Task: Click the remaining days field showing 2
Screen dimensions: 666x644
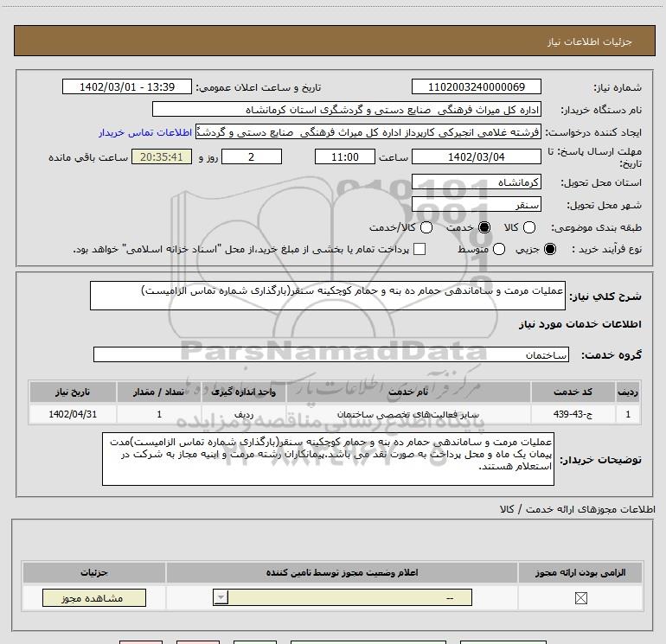Action: pos(252,157)
